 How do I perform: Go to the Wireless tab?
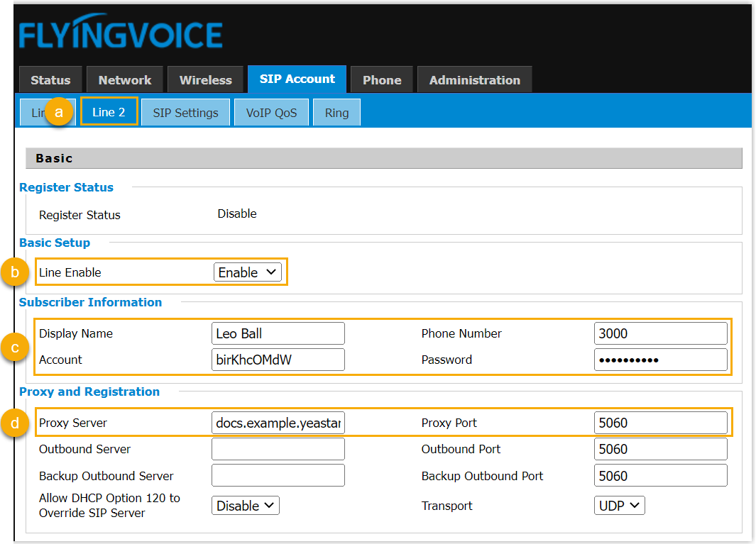tap(205, 80)
